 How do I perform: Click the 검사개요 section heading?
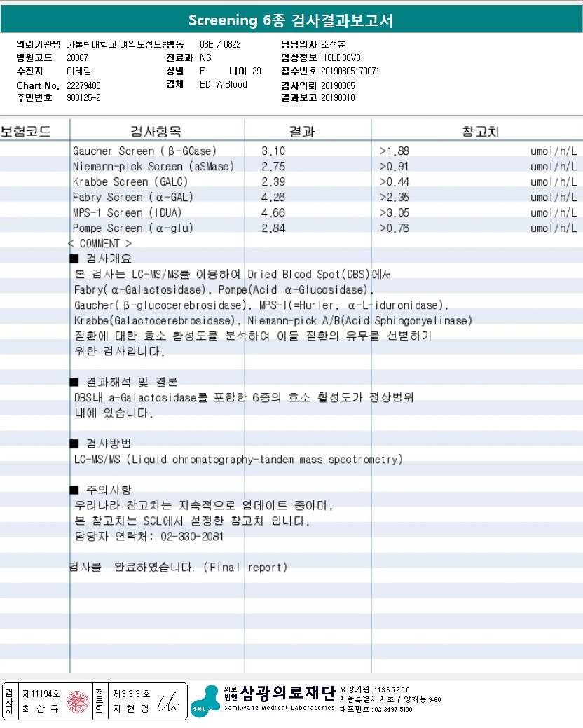click(101, 259)
